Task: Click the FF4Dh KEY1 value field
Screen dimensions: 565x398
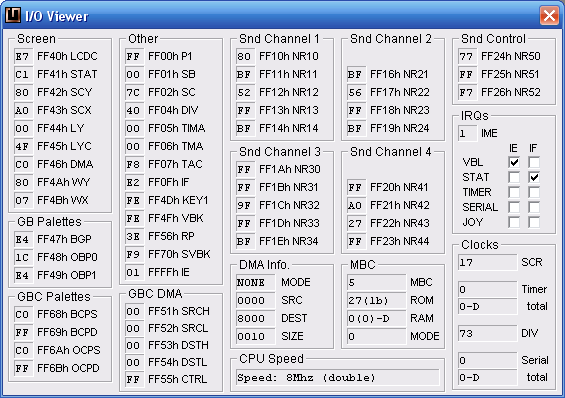Action: [x=134, y=200]
